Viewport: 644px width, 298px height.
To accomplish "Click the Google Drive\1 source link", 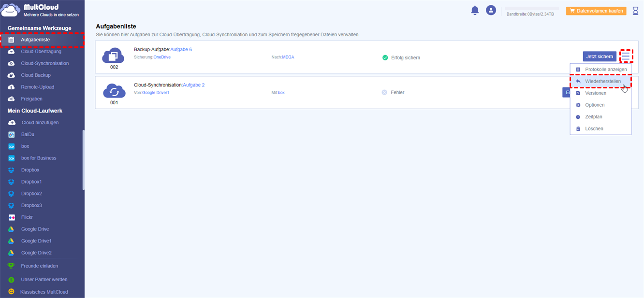I will (x=156, y=92).
